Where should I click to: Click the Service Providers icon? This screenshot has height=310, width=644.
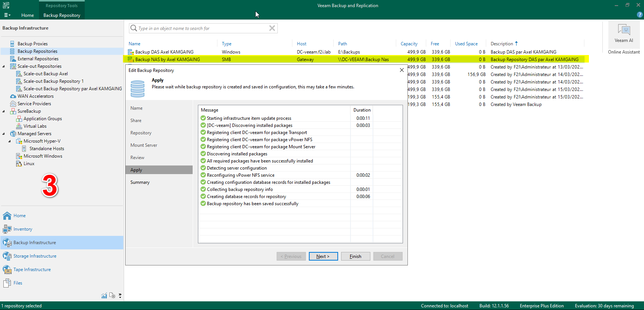[13, 104]
